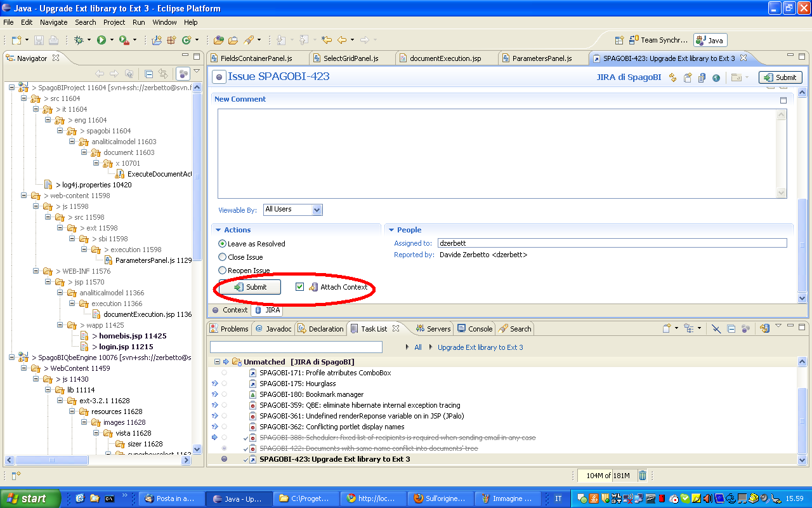The image size is (812, 508).
Task: Activate task SPAGOBI-180 via its circle toggle
Action: pos(224,394)
